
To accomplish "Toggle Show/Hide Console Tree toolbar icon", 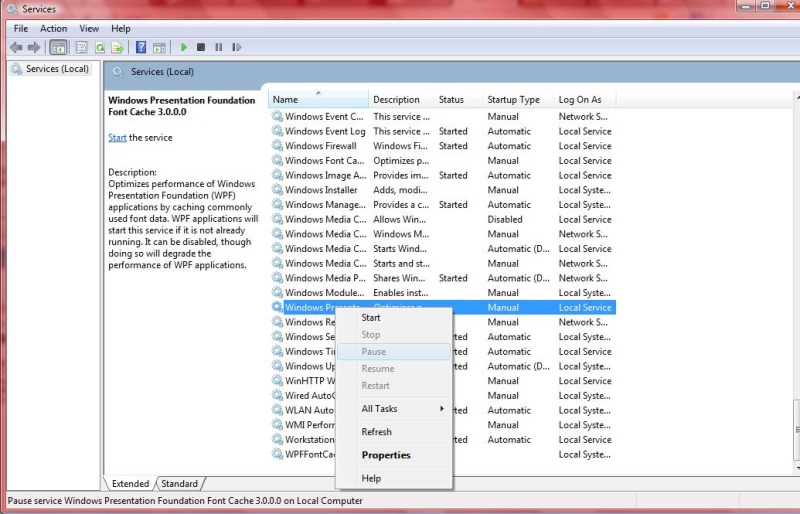I will 58,47.
